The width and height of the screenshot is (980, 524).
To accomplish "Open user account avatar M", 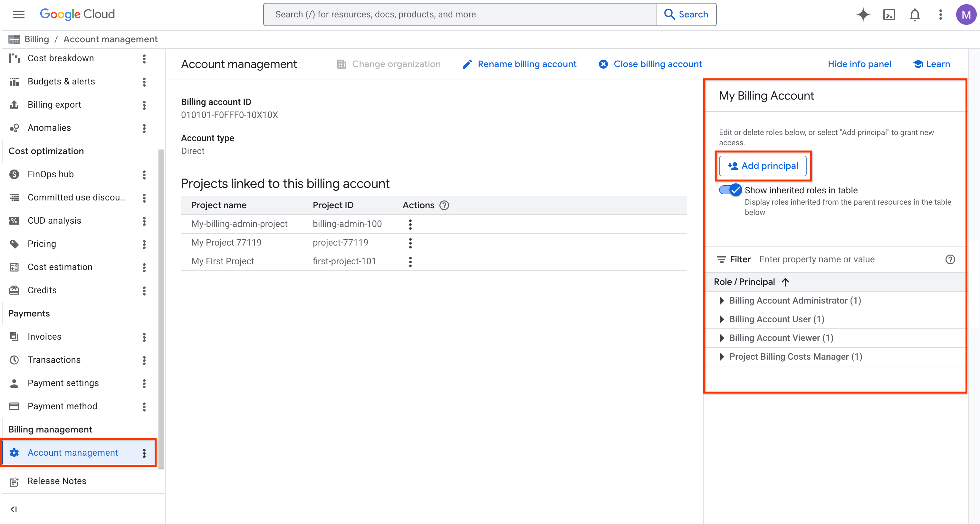I will [x=966, y=15].
